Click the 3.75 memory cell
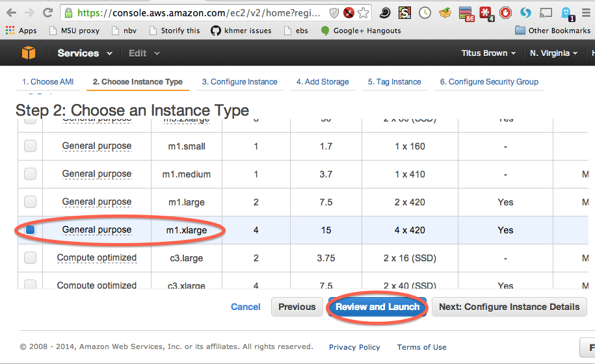 (326, 258)
